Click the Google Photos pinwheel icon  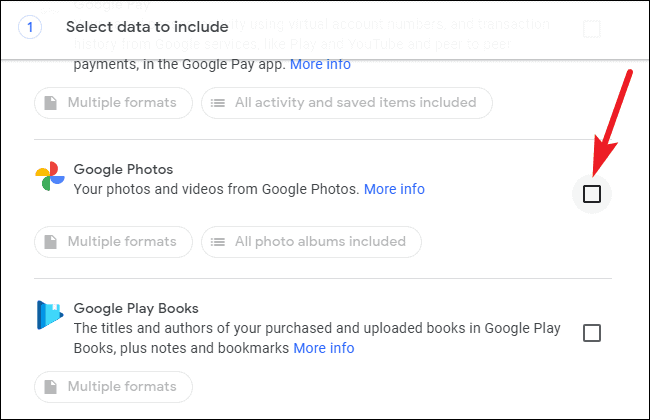pos(50,176)
